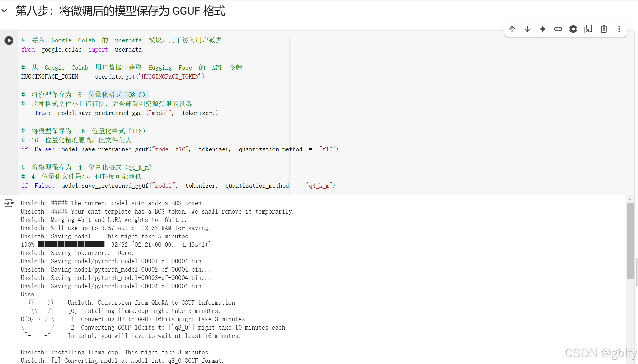Click the HUGGINGFACE_TOKEN assignment line
Image resolution: width=638 pixels, height=364 pixels.
(112, 77)
